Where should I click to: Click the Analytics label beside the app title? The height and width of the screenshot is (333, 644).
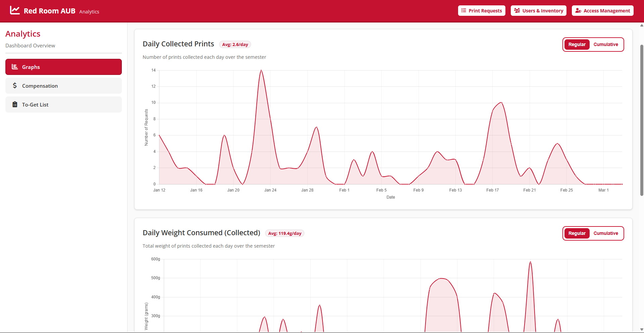[x=89, y=12]
